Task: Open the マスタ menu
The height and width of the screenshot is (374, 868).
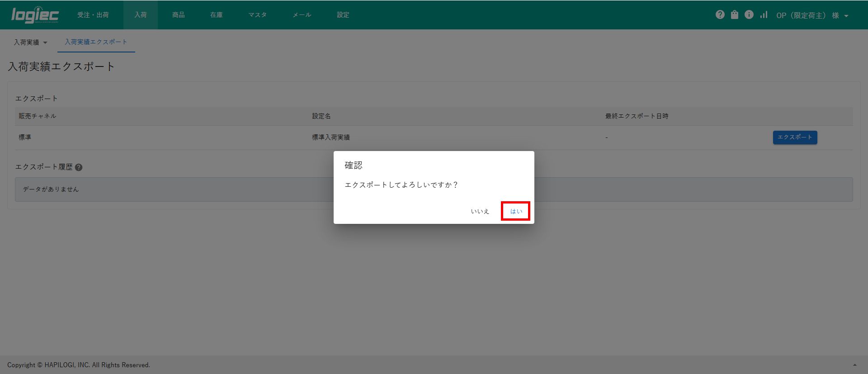Action: [x=257, y=15]
